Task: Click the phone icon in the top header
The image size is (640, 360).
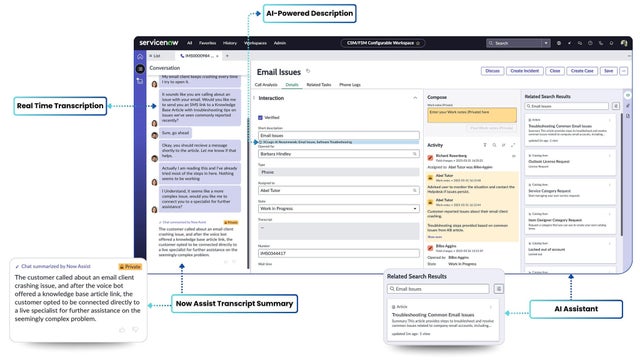Action: [x=601, y=43]
